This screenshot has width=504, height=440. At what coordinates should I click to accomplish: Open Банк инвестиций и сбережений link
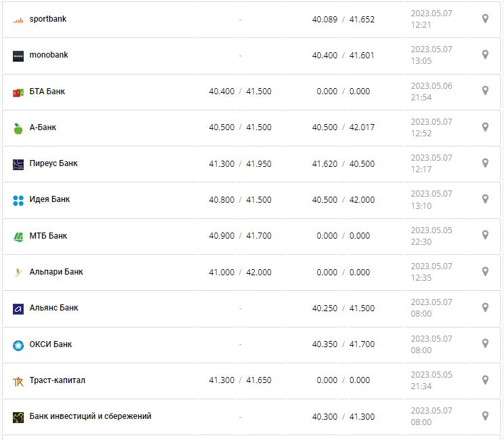point(90,416)
